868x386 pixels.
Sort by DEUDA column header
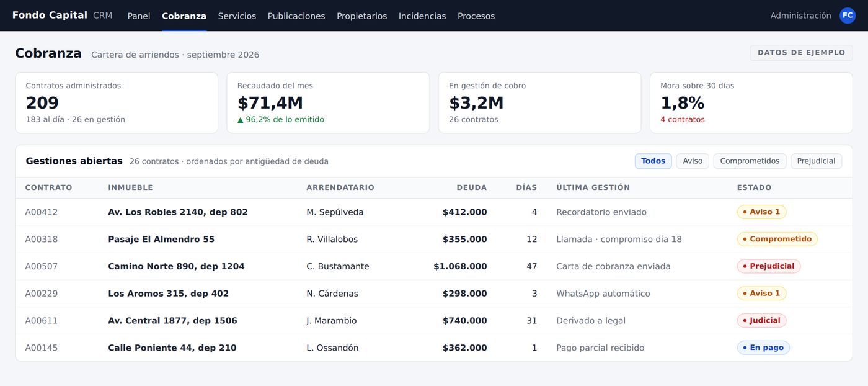(472, 187)
